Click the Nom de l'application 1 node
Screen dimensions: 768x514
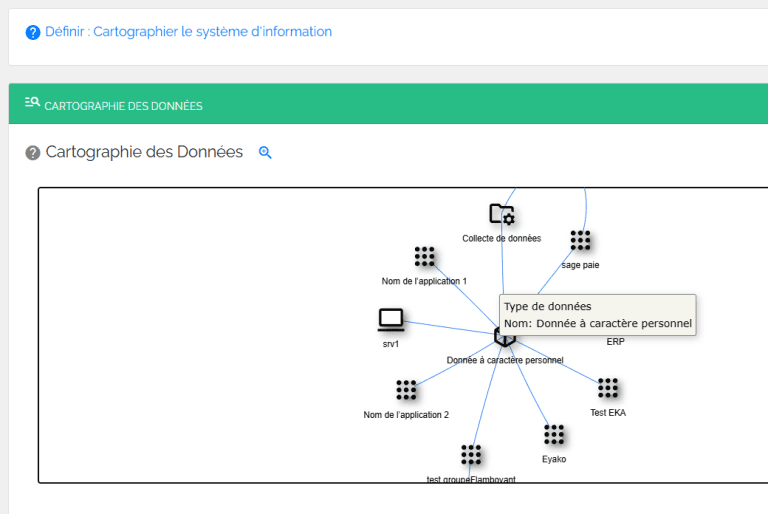click(424, 256)
